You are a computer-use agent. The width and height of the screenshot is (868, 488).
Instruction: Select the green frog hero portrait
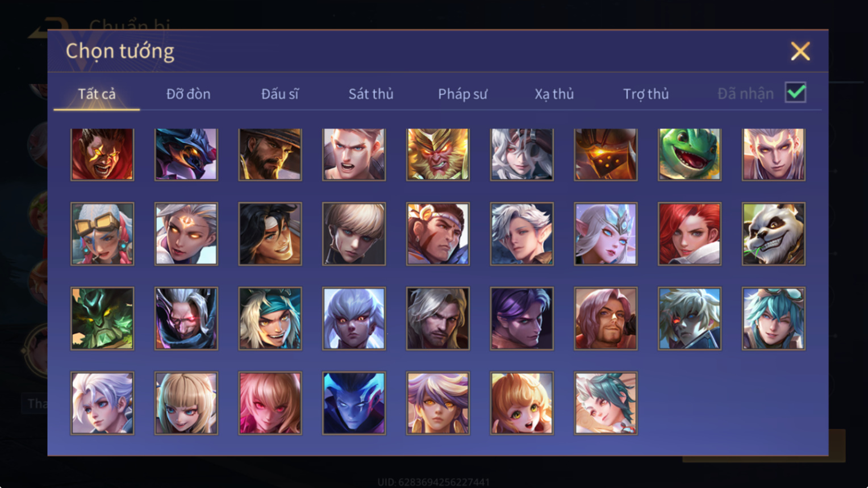(689, 154)
